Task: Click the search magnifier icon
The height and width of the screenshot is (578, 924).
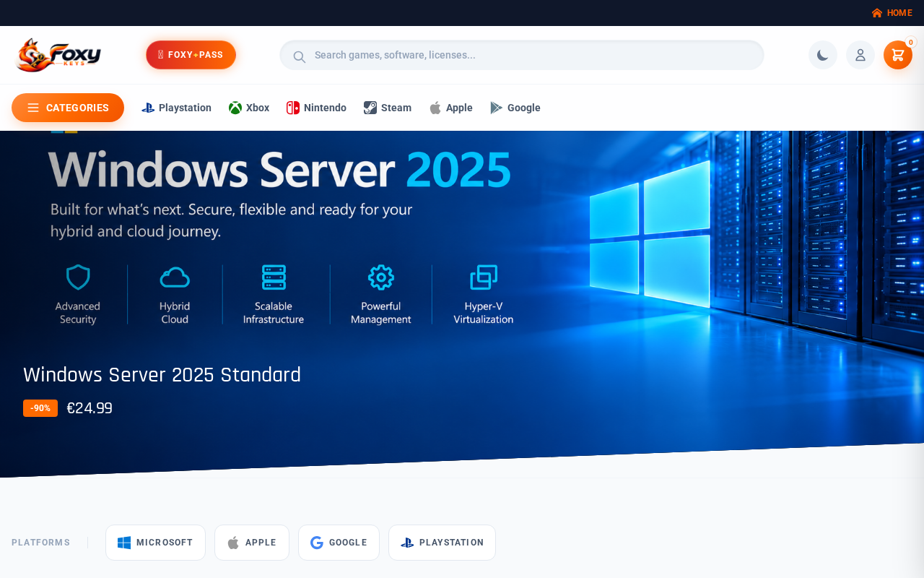Action: (x=299, y=56)
